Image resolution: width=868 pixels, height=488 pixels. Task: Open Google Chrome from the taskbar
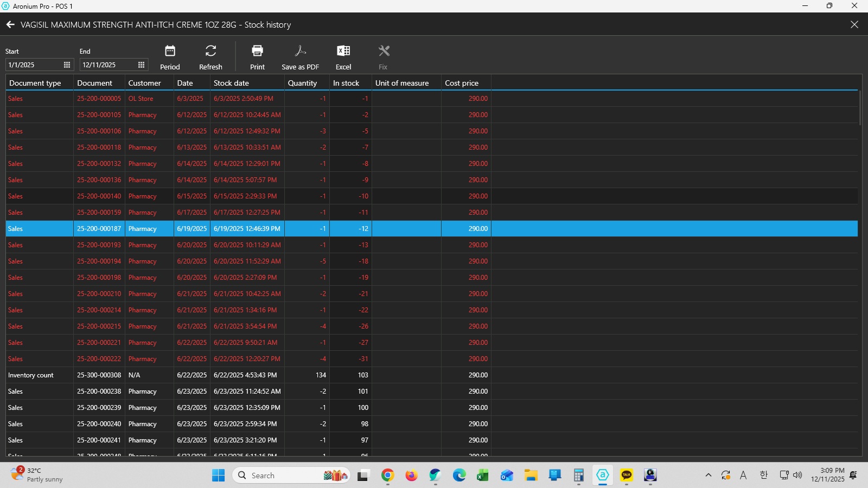click(387, 476)
